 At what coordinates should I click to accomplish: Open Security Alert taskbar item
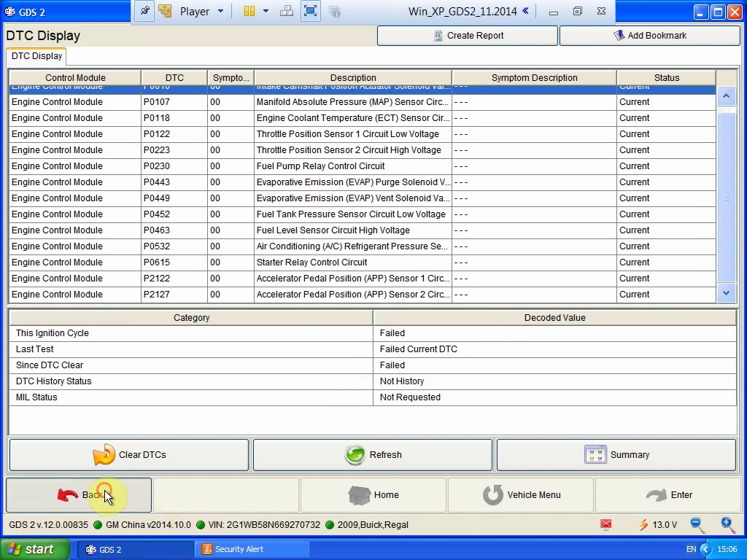click(252, 550)
